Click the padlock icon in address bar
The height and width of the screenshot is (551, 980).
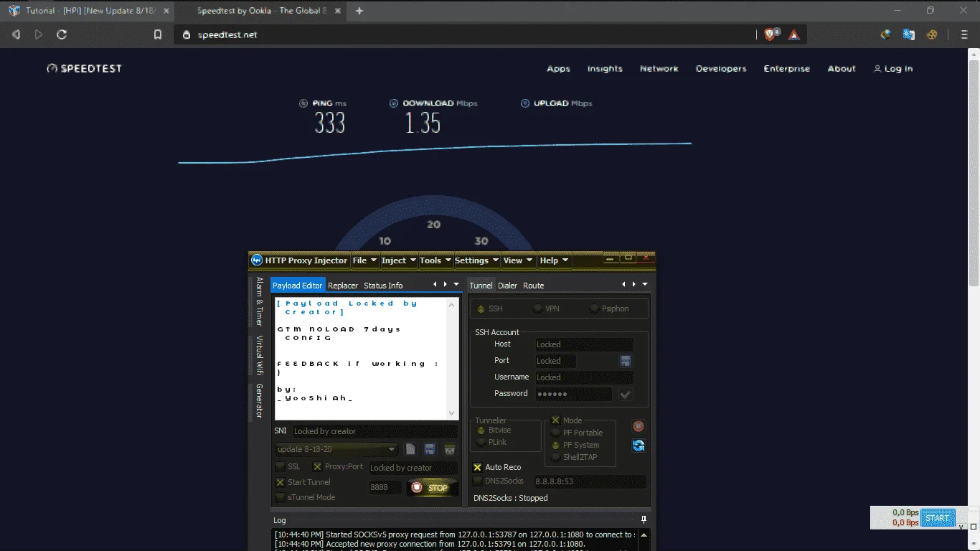187,34
